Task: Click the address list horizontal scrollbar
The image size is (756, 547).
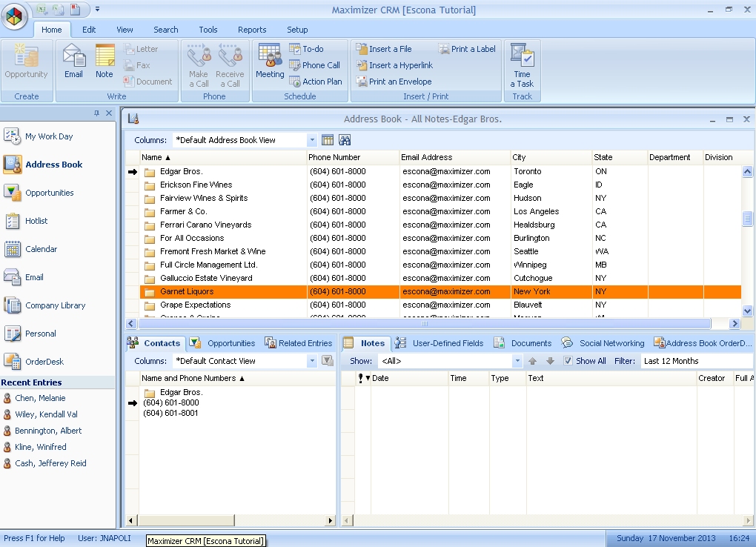Action: tap(425, 324)
